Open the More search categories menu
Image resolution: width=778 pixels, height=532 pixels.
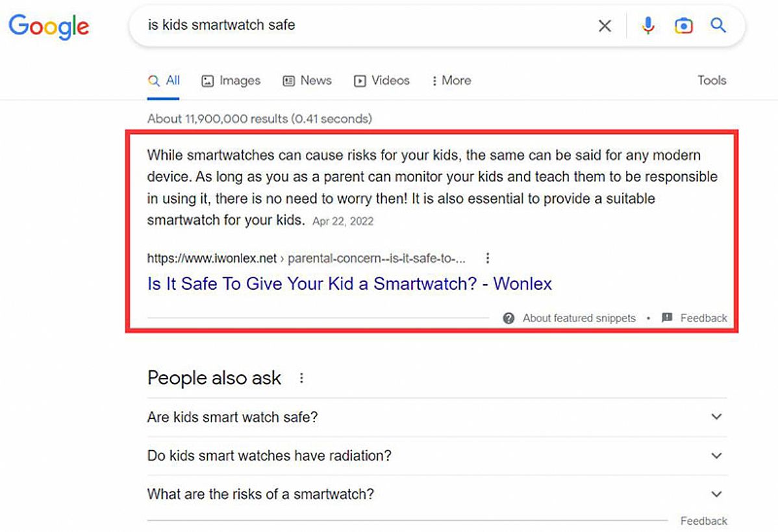pyautogui.click(x=451, y=81)
